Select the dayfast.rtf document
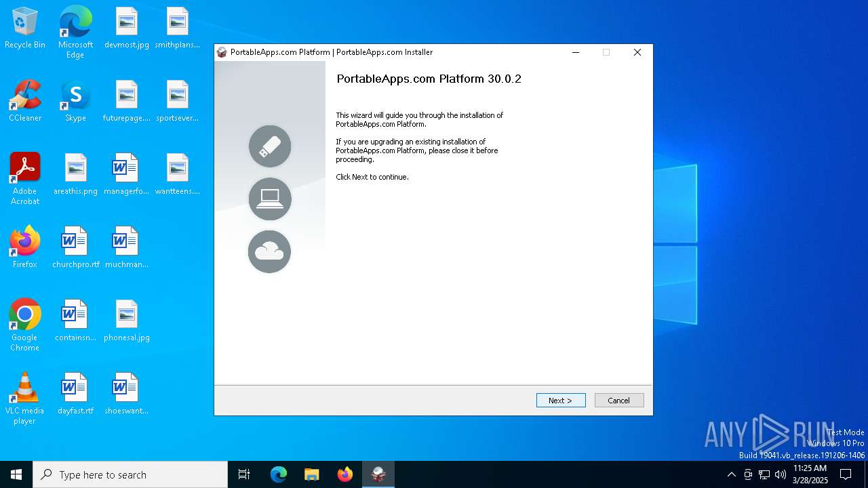Viewport: 868px width, 488px height. [x=75, y=394]
